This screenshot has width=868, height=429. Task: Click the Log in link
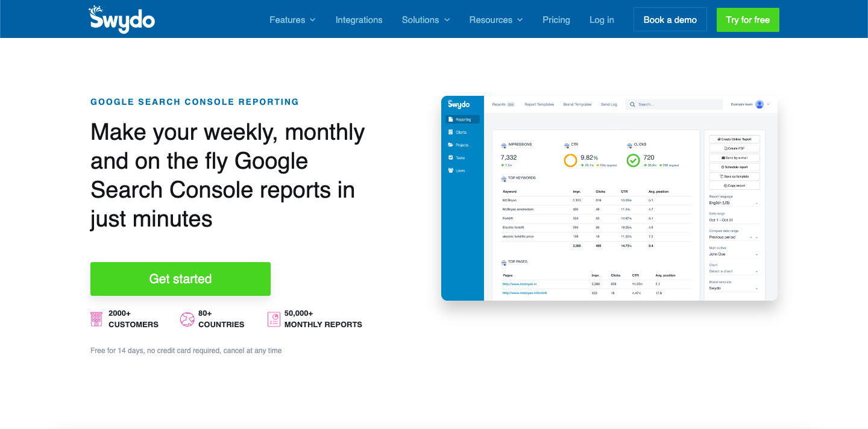pyautogui.click(x=602, y=20)
